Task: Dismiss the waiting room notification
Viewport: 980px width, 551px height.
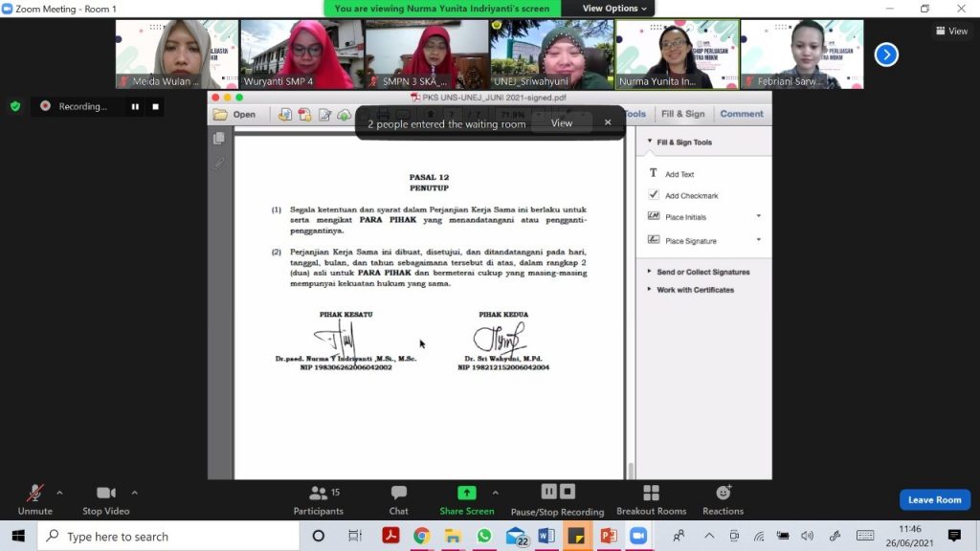Action: (608, 122)
